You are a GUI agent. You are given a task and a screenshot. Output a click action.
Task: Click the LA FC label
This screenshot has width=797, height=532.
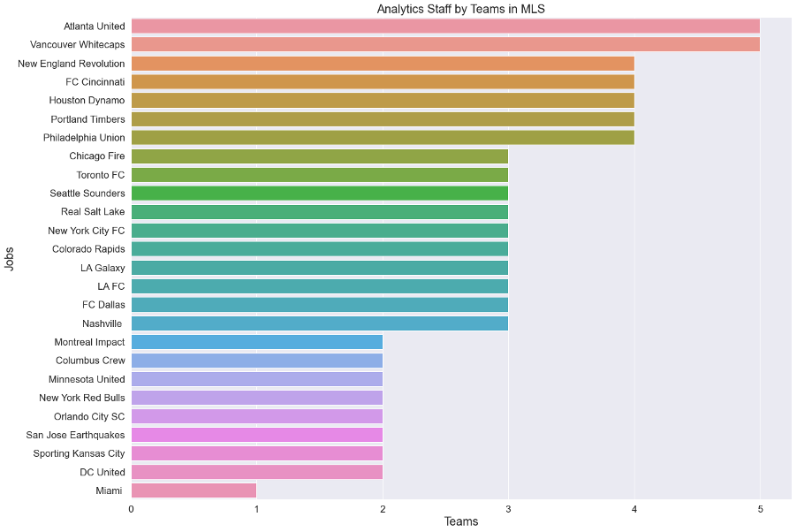click(x=111, y=286)
